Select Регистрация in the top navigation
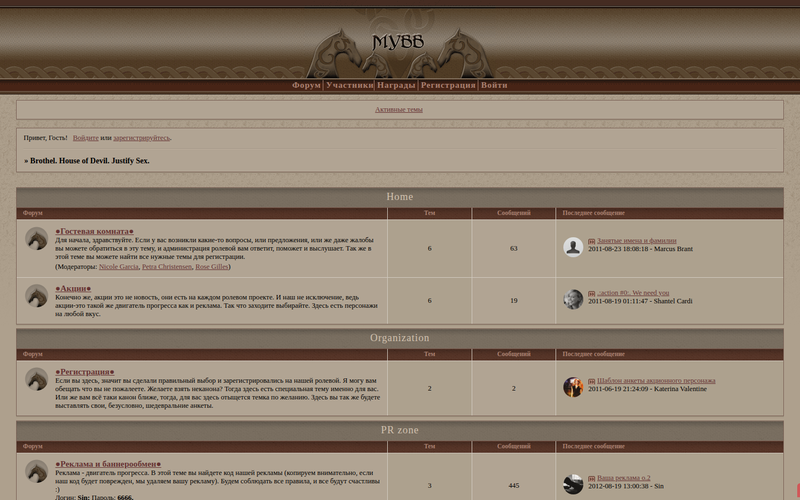 (447, 86)
